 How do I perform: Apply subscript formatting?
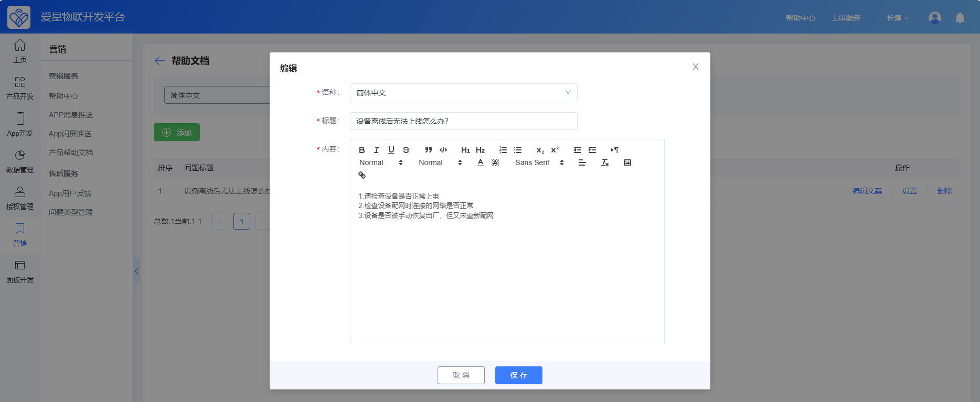[540, 150]
